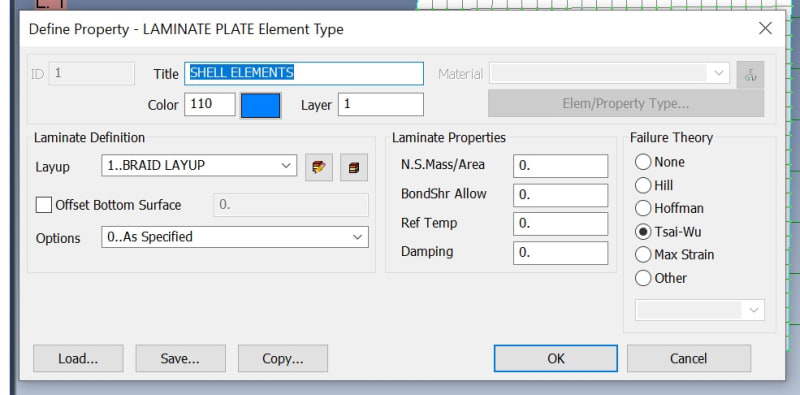Expand the Options dropdown 0..As Specified
Image resolution: width=800 pixels, height=395 pixels.
(235, 237)
